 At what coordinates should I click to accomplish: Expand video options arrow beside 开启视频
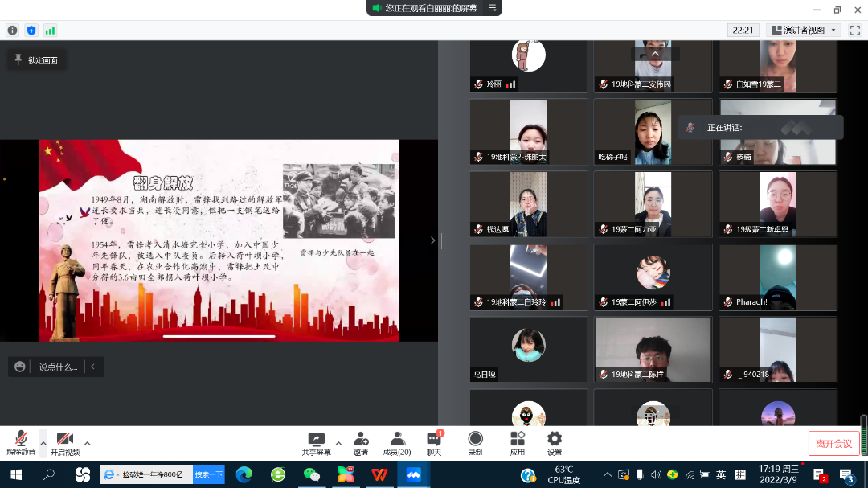[88, 443]
